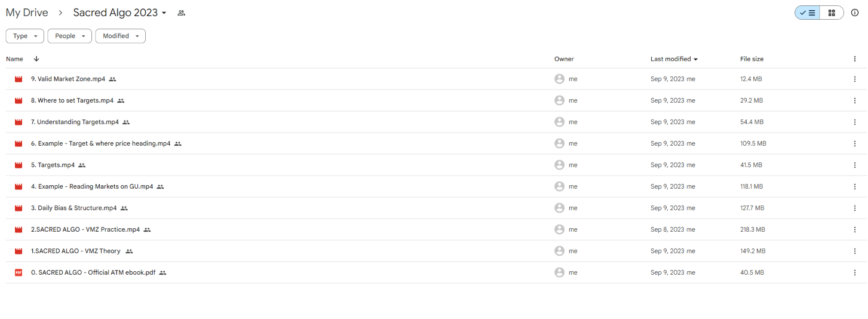The image size is (868, 319).
Task: Open the Last modified sort dropdown
Action: [x=674, y=59]
